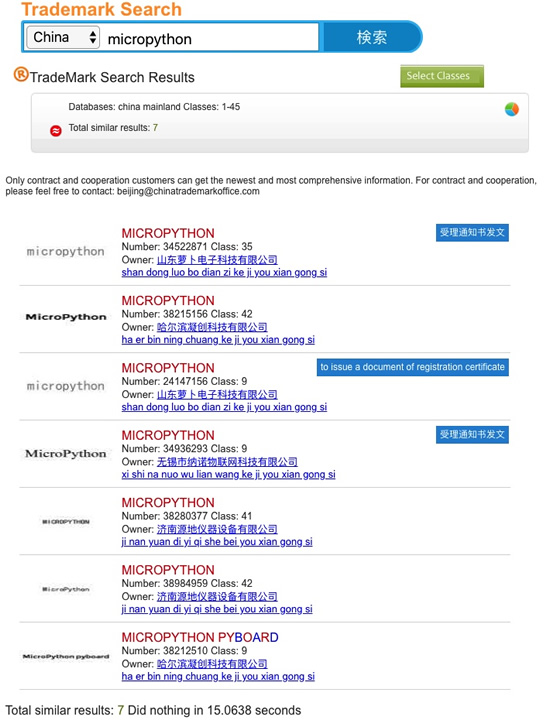Click the status badge for trademark 34936293

(x=472, y=434)
